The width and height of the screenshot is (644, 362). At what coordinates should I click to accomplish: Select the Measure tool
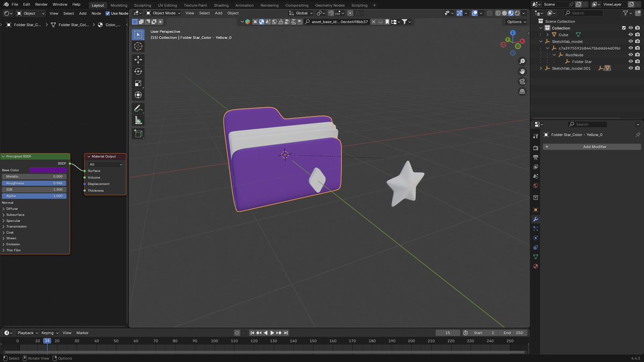[138, 120]
